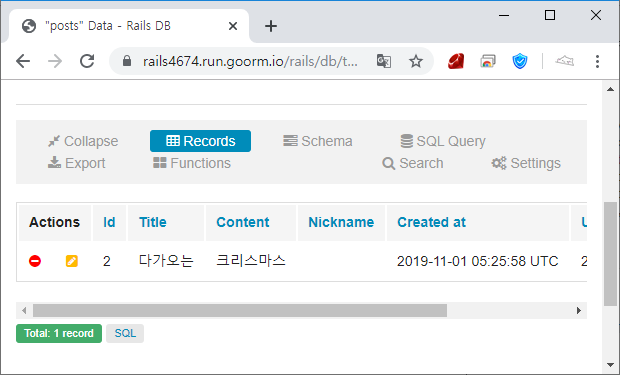Open the tab manager extension icon
Image resolution: width=620 pixels, height=375 pixels.
[488, 61]
